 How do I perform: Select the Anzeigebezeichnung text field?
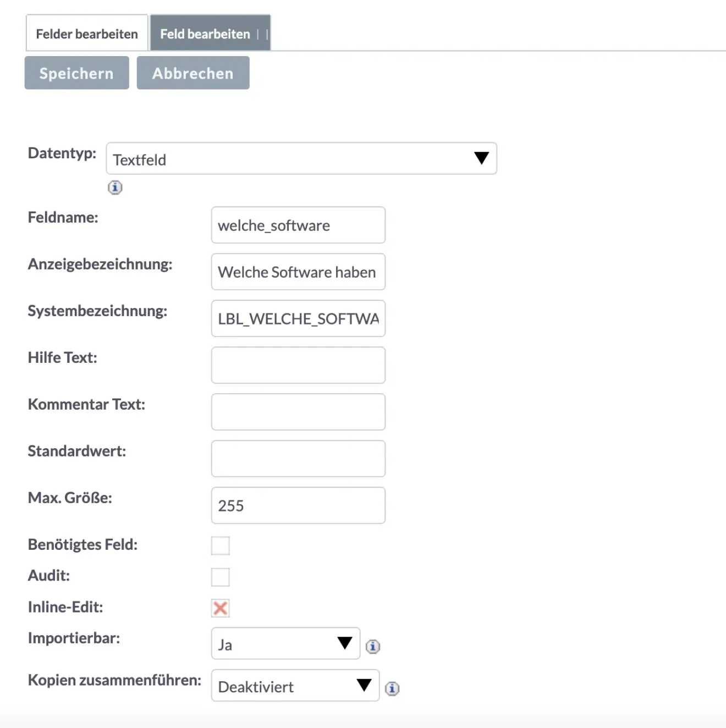(x=298, y=272)
